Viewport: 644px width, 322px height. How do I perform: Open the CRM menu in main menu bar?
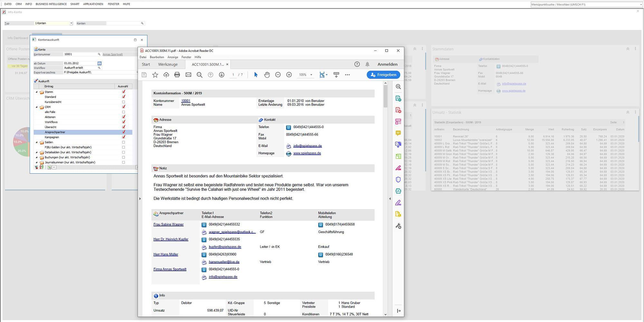pyautogui.click(x=19, y=4)
